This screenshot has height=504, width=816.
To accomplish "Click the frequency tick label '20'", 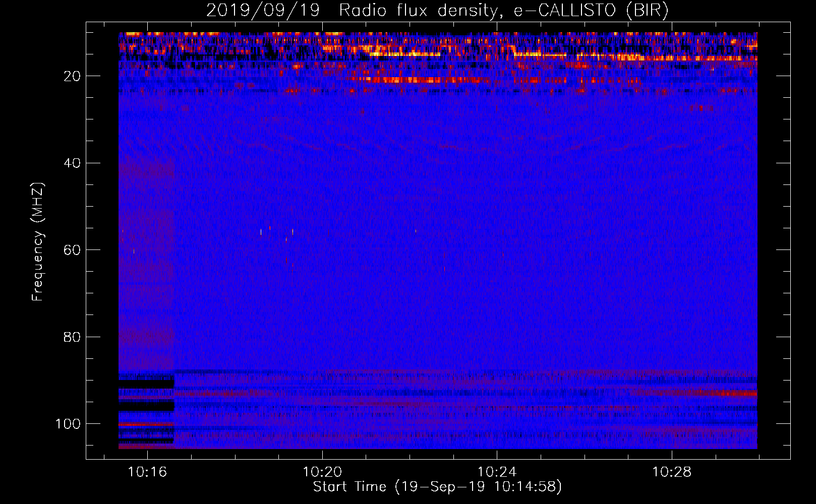I will pos(72,76).
